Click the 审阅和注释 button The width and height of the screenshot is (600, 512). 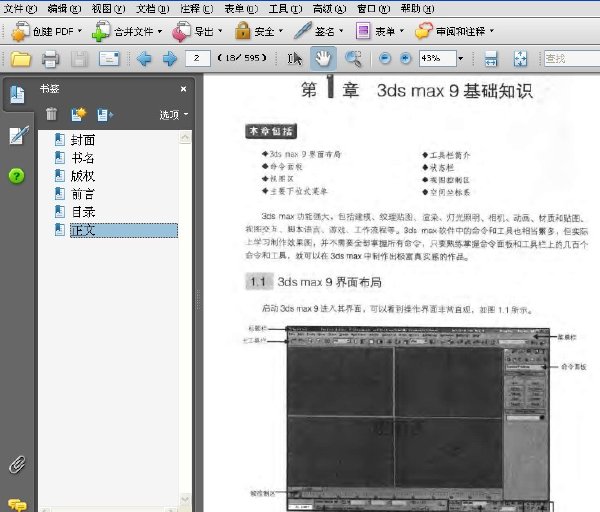[x=450, y=31]
